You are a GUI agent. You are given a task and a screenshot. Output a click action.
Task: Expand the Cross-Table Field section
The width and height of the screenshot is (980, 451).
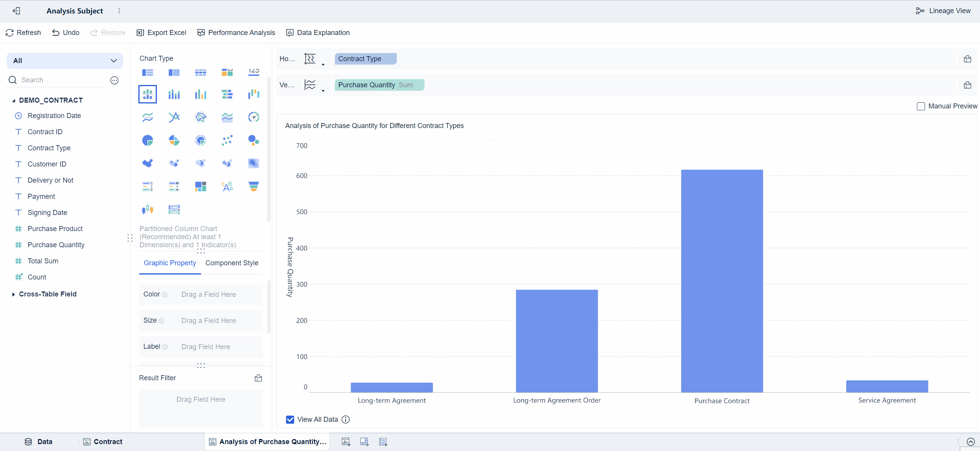[x=14, y=294]
